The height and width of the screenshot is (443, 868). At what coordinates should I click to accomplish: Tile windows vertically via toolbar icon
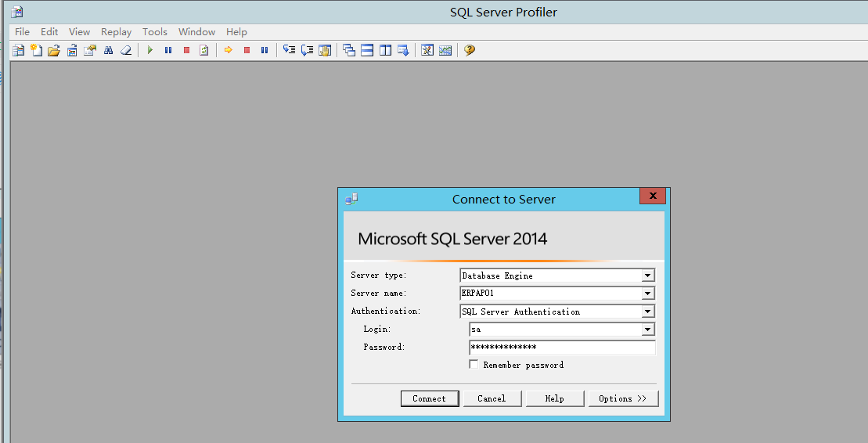(385, 50)
